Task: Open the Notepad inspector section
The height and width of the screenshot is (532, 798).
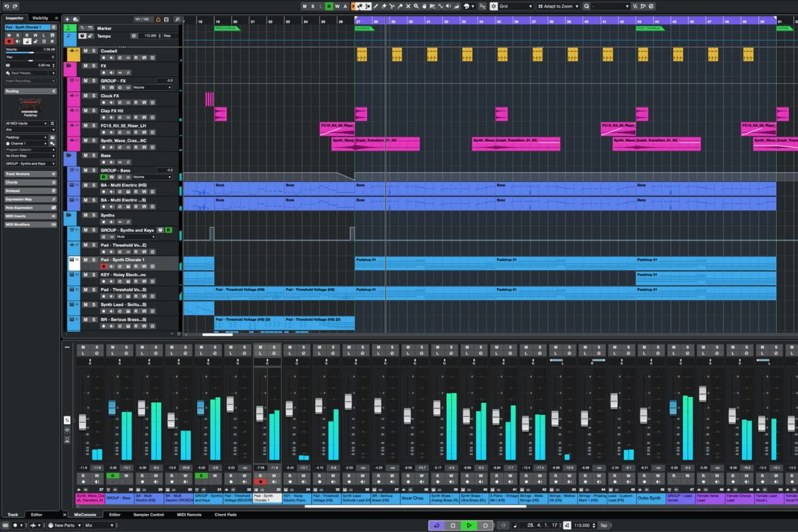Action: (x=31, y=190)
